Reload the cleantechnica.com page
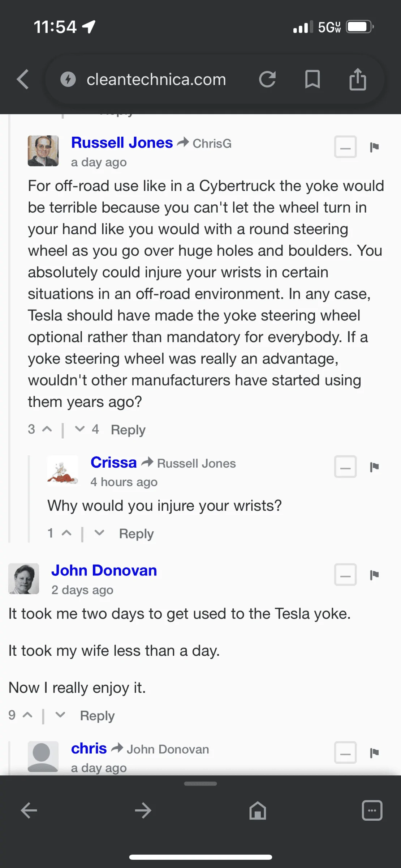 tap(268, 79)
